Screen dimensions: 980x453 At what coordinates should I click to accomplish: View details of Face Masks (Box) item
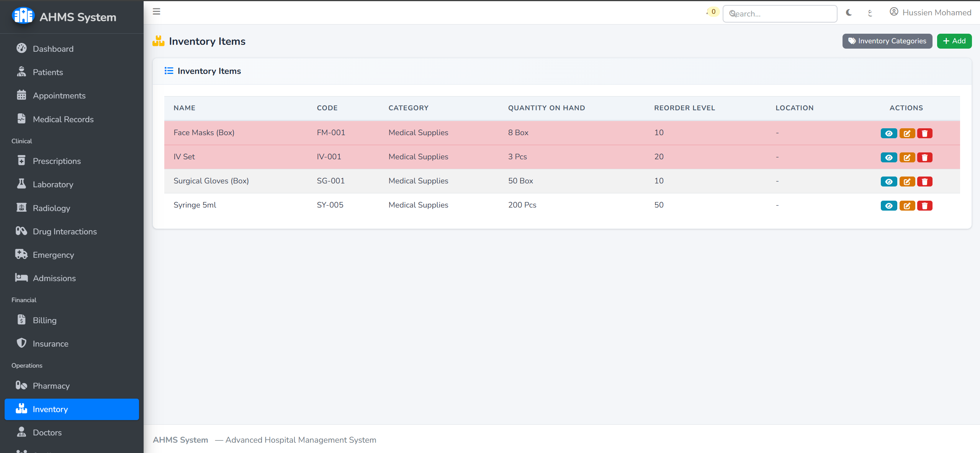(x=888, y=133)
